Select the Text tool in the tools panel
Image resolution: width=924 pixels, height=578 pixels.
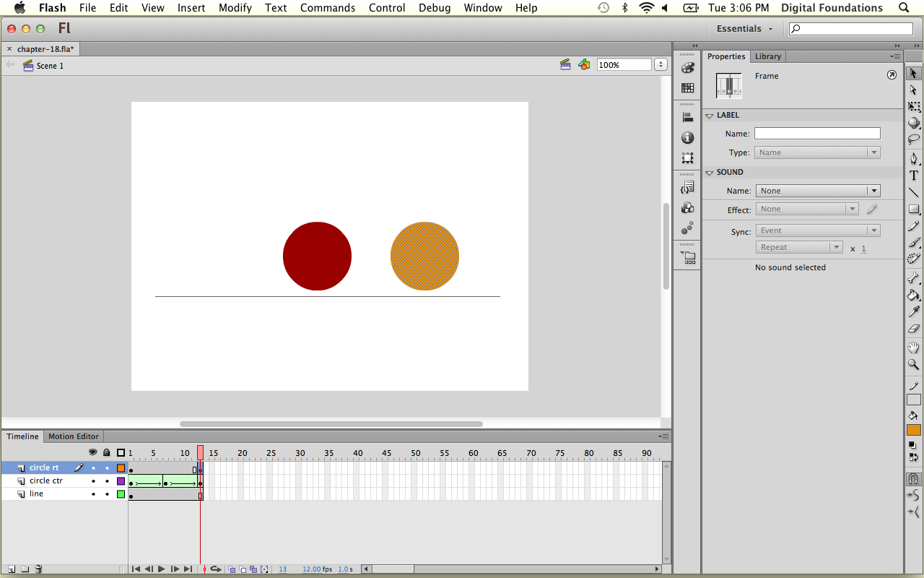[x=914, y=176]
